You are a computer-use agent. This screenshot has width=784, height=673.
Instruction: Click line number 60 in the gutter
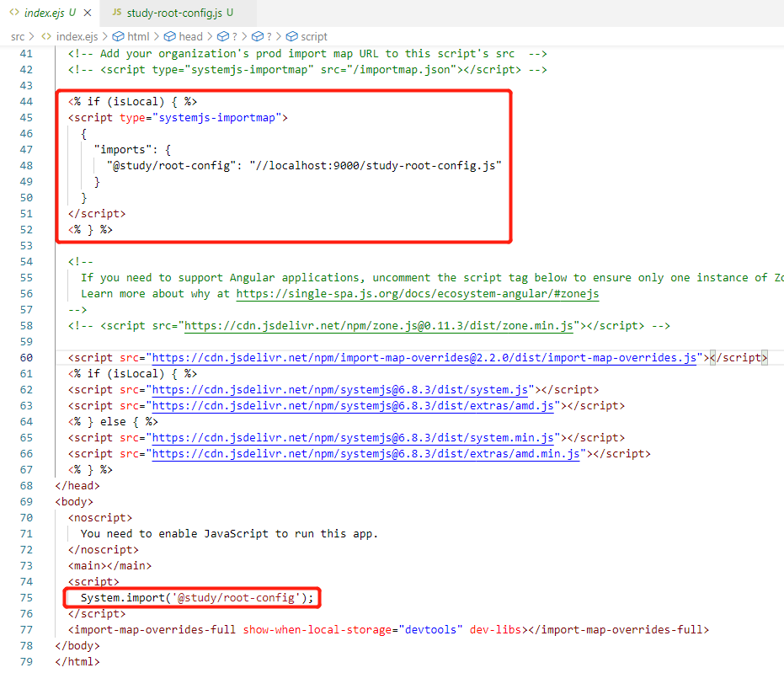pyautogui.click(x=26, y=357)
